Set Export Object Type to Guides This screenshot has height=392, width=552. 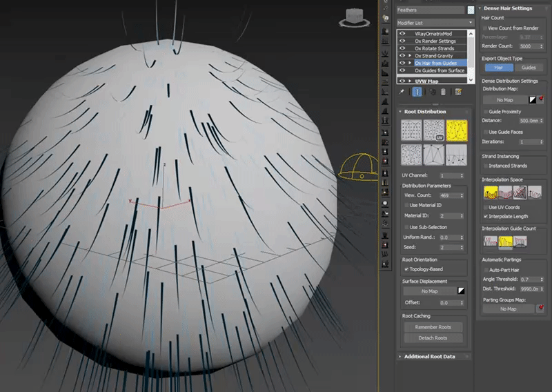[x=528, y=68]
